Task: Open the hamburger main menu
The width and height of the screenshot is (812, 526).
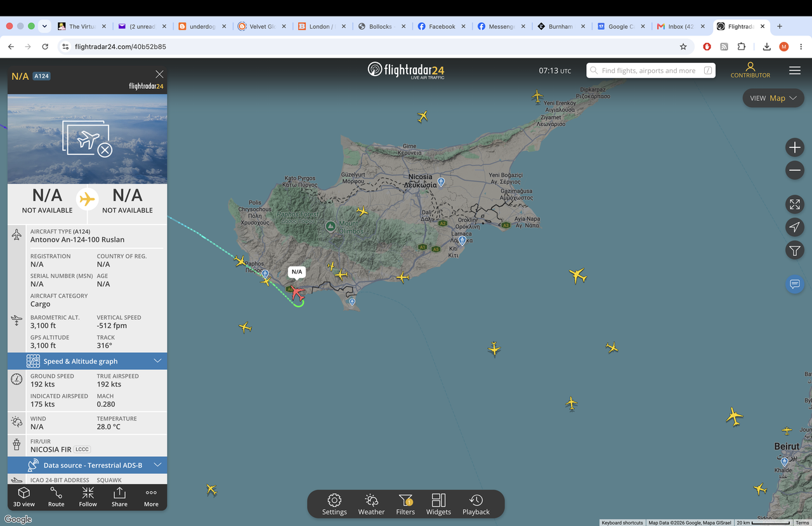Action: point(795,70)
